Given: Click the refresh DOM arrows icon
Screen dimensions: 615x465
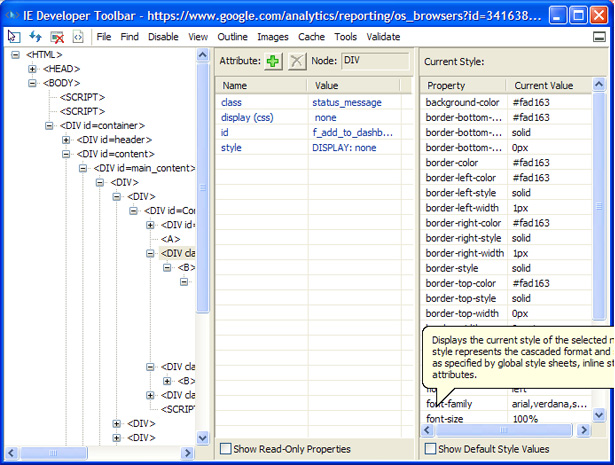Looking at the screenshot, I should point(35,37).
